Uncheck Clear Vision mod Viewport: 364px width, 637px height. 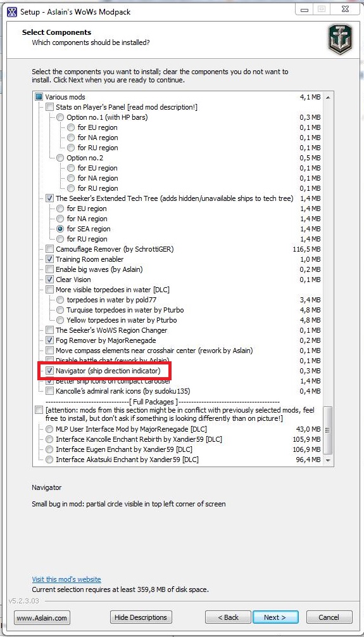click(49, 280)
